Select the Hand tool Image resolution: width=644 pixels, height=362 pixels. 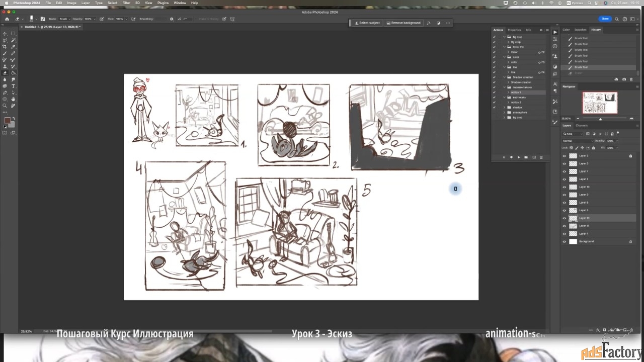13,99
